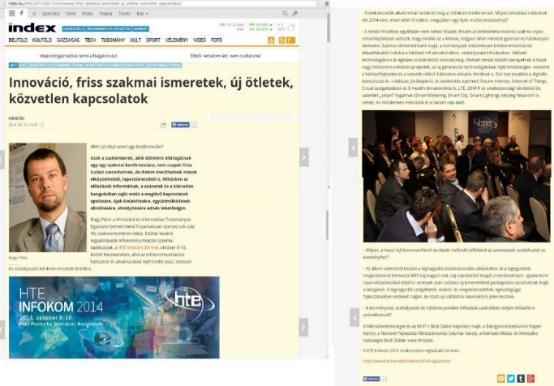Screen dimensions: 554x386
Task: Open the GAZDASÁG section
Action: [x=68, y=40]
